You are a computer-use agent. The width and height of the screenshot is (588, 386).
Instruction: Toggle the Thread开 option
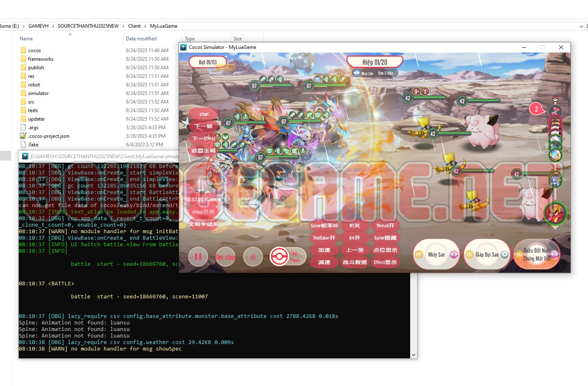(385, 226)
